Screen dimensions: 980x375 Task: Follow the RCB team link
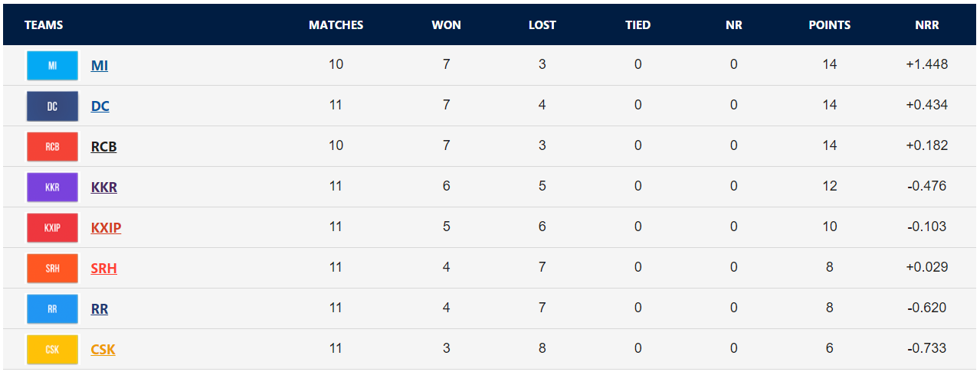tap(104, 147)
